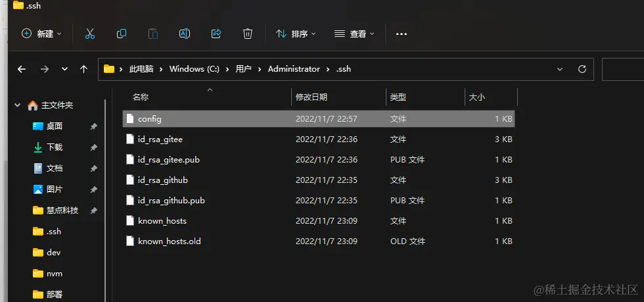The width and height of the screenshot is (644, 302).
Task: Click the id_rsa_gitee file icon
Action: (130, 139)
